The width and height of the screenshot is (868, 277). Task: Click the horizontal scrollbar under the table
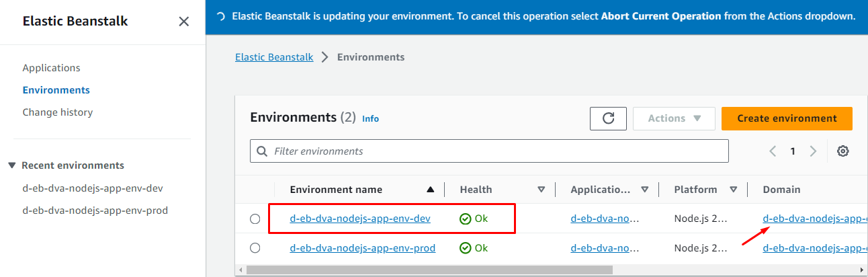pyautogui.click(x=430, y=270)
